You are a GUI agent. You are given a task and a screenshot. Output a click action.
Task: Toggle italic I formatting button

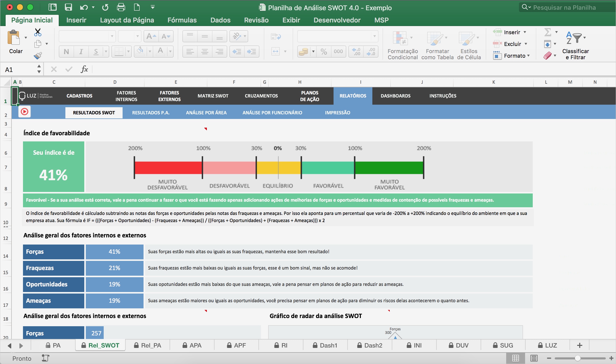pos(81,52)
